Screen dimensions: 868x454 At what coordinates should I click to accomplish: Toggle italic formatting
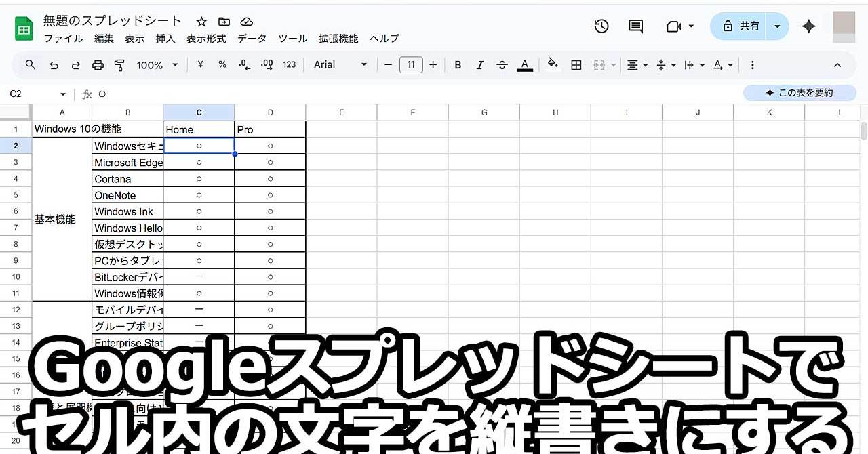click(479, 65)
